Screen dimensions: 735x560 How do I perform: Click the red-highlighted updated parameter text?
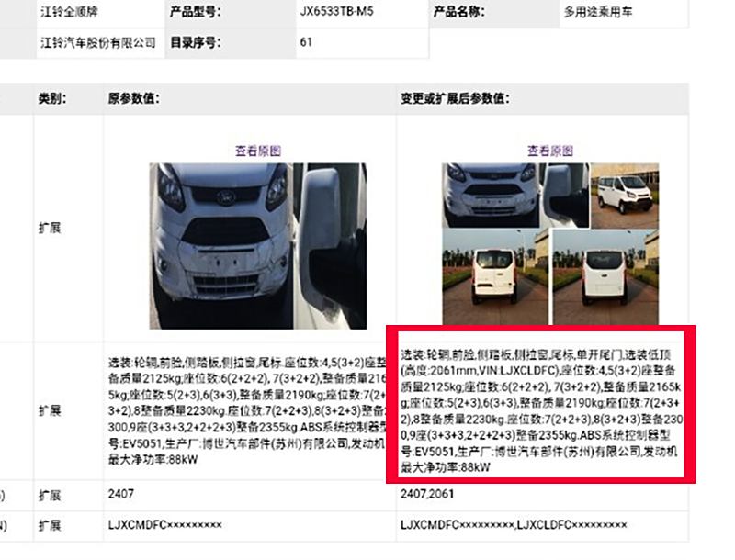541,410
